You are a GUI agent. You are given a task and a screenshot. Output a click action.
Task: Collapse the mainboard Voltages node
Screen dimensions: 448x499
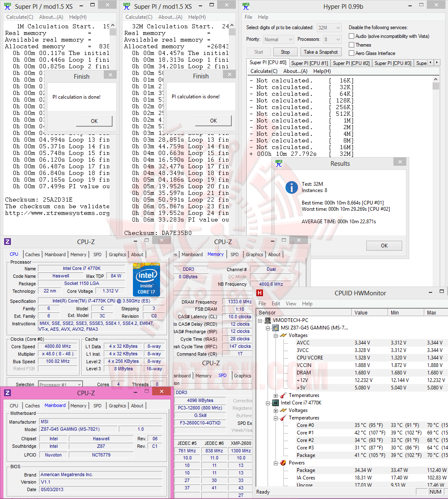[x=275, y=335]
